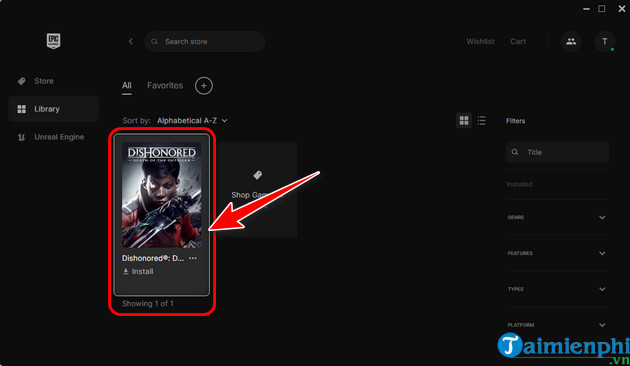The height and width of the screenshot is (366, 630).
Task: Open the Cart
Action: (x=518, y=41)
